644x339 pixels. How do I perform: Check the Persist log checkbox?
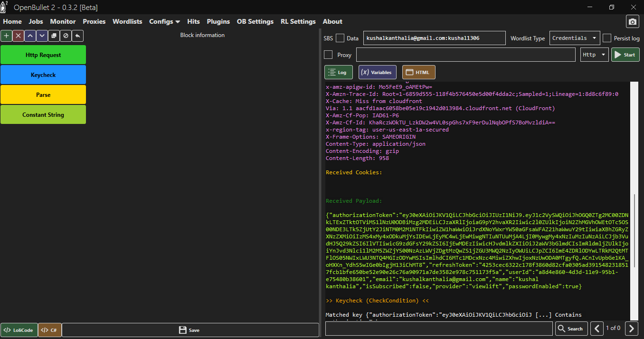coord(607,38)
